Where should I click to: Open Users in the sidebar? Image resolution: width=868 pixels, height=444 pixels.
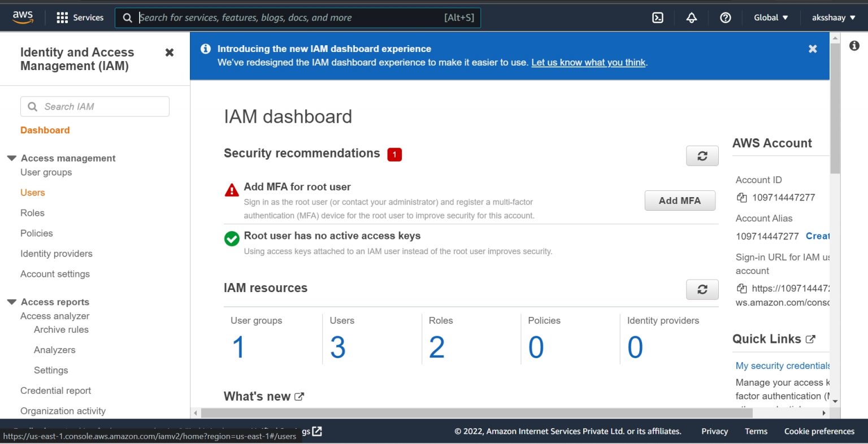point(33,193)
